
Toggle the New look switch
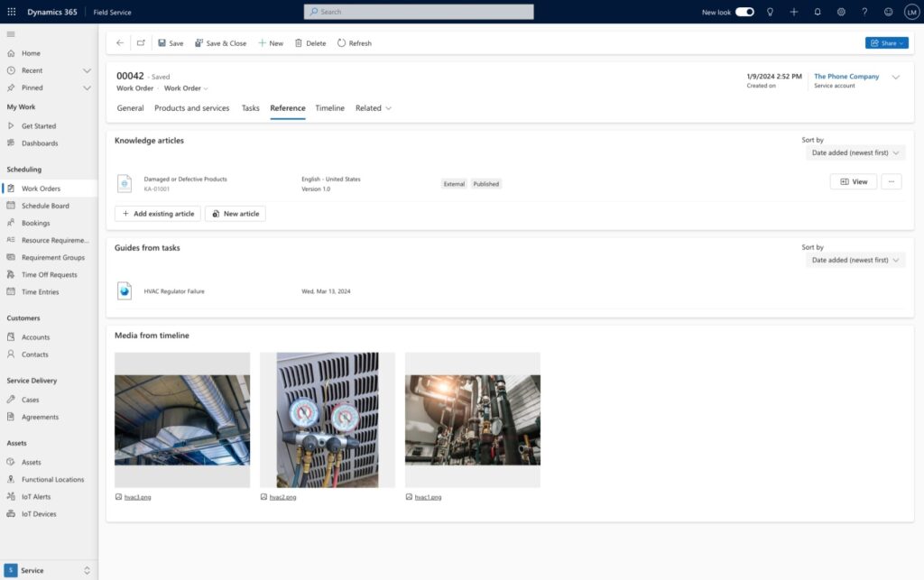tap(744, 12)
